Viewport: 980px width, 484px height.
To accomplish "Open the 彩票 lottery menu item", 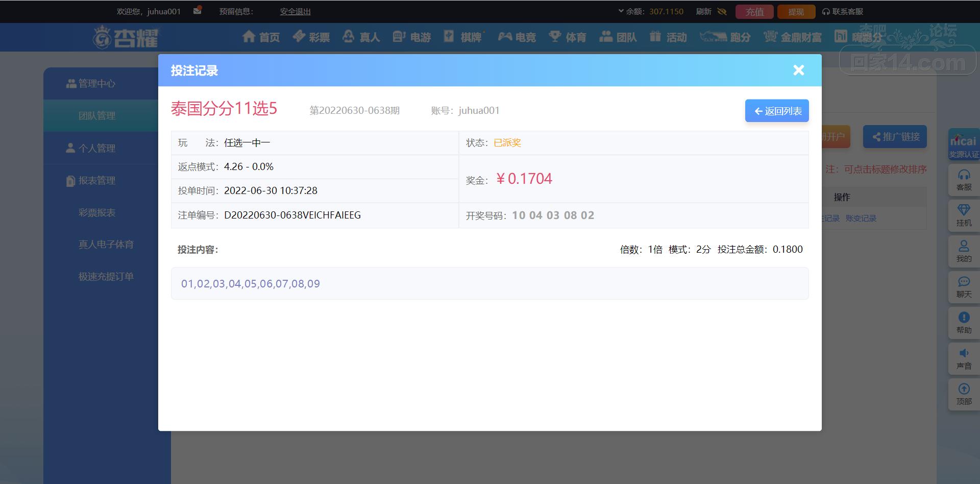I will [311, 37].
